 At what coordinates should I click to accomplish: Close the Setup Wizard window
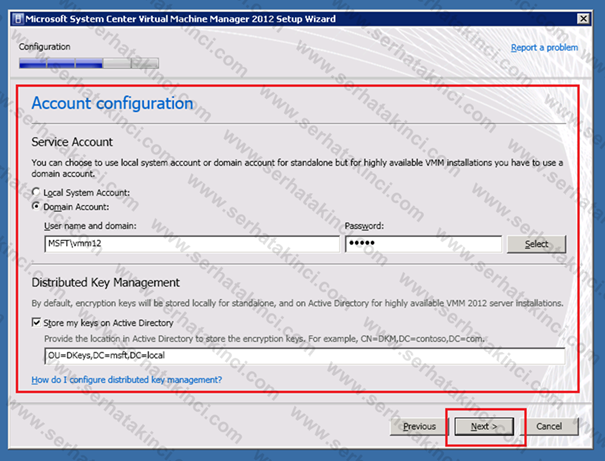(x=583, y=19)
